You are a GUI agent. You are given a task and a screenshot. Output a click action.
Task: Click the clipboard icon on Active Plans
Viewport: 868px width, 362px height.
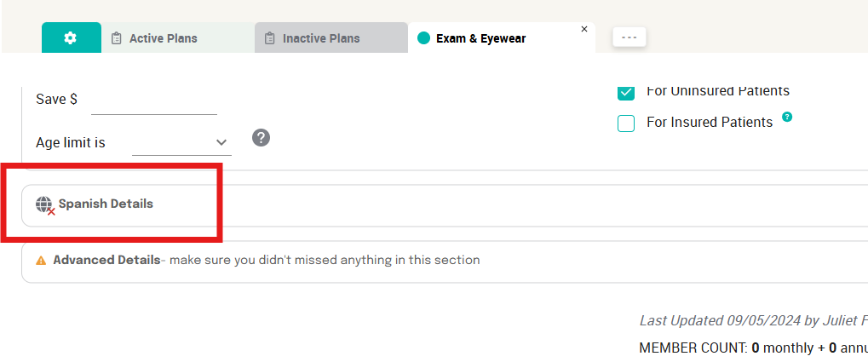[117, 38]
